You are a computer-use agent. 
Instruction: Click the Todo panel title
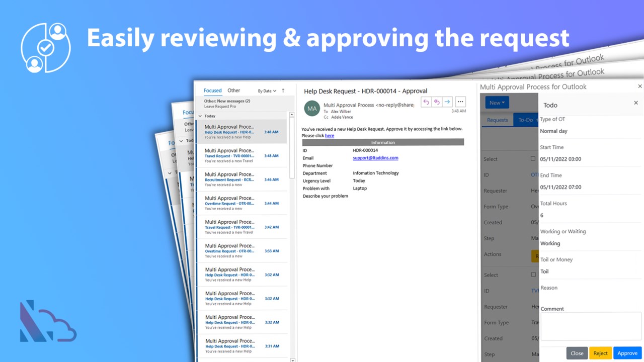[550, 105]
